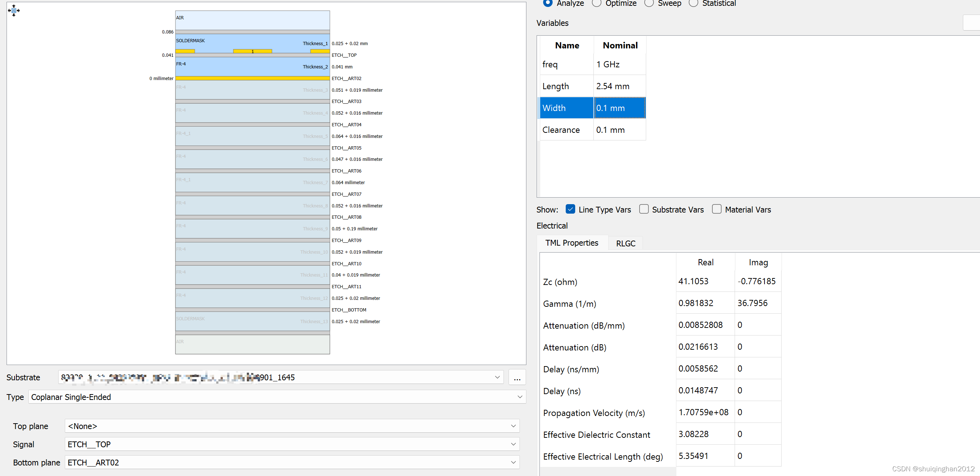Viewport: 980px width, 476px height.
Task: Open the Bottom plane ETCH__ART02 dropdown
Action: click(513, 463)
